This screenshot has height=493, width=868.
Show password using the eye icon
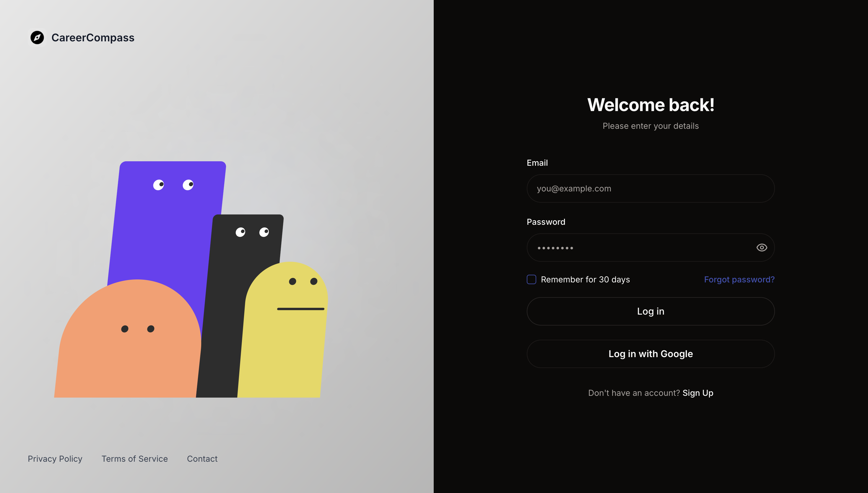click(761, 248)
